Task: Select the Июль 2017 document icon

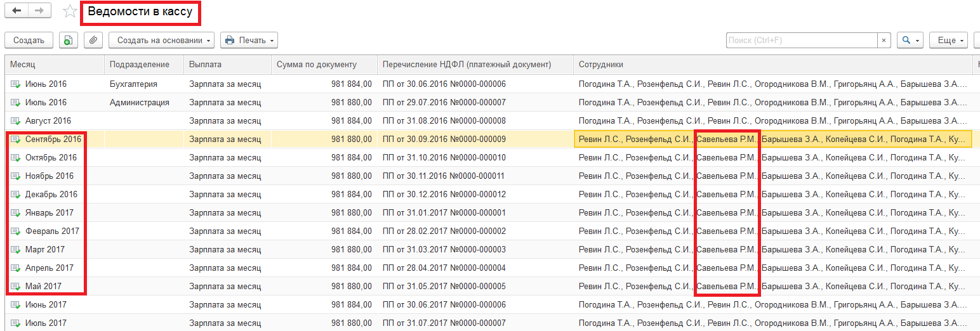Action: coord(15,323)
